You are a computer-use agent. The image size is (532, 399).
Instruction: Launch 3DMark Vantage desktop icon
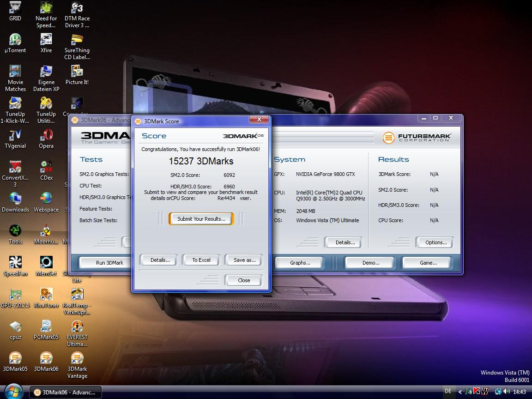(x=77, y=365)
